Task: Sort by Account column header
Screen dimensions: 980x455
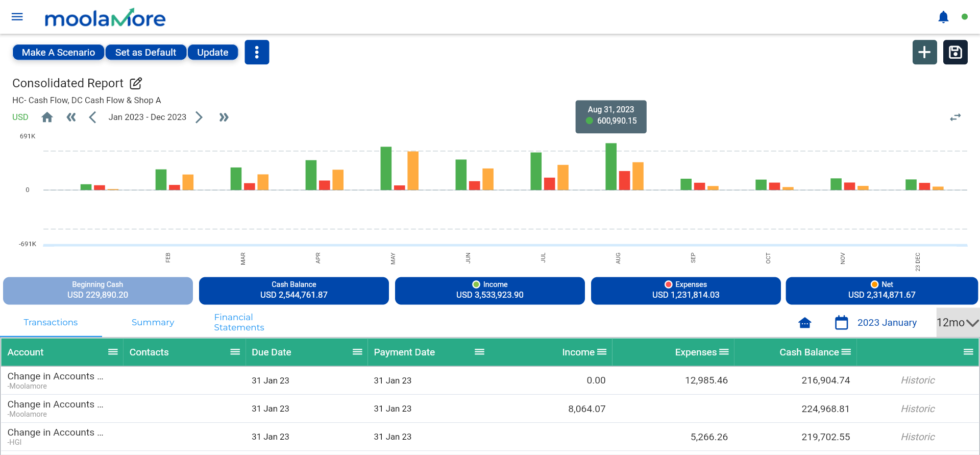Action: click(26, 352)
